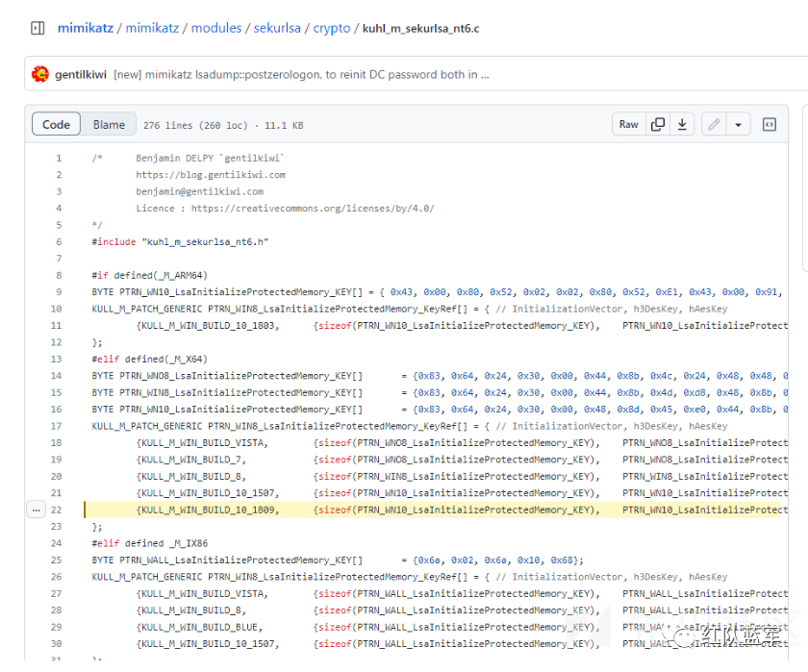Image resolution: width=808 pixels, height=672 pixels.
Task: Click KULL_M_WIN_BUILD_10_1803 on line 11
Action: click(208, 326)
